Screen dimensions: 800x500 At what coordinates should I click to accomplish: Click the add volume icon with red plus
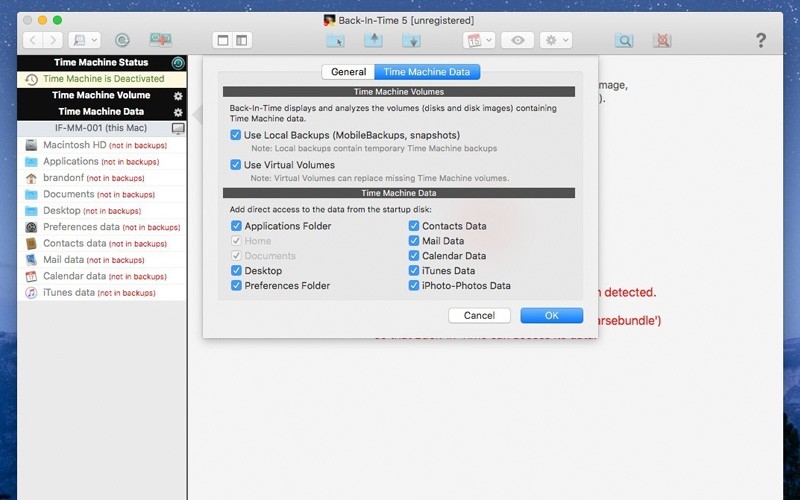[161, 40]
